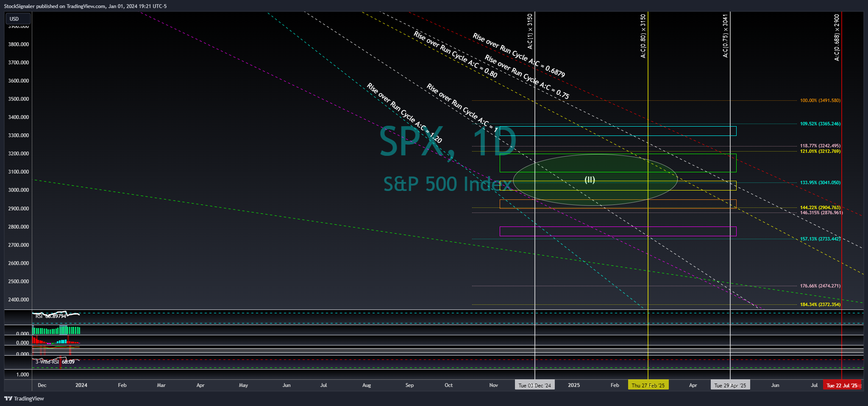
Task: Click the 133.95% (3041.050) Fibonacci label
Action: [820, 183]
